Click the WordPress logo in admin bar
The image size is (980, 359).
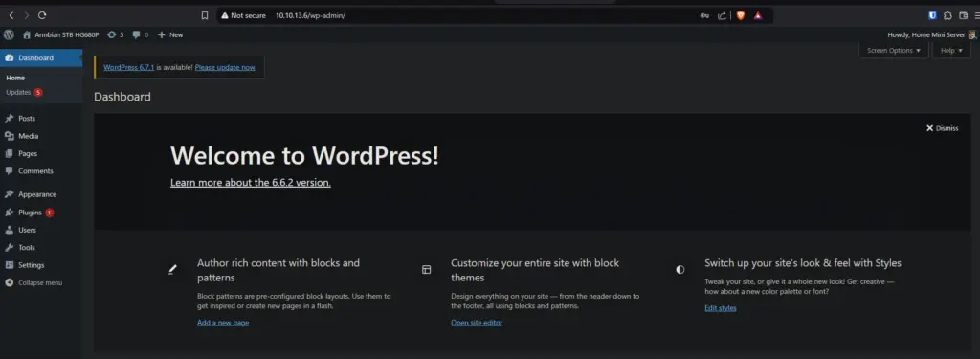coord(9,35)
